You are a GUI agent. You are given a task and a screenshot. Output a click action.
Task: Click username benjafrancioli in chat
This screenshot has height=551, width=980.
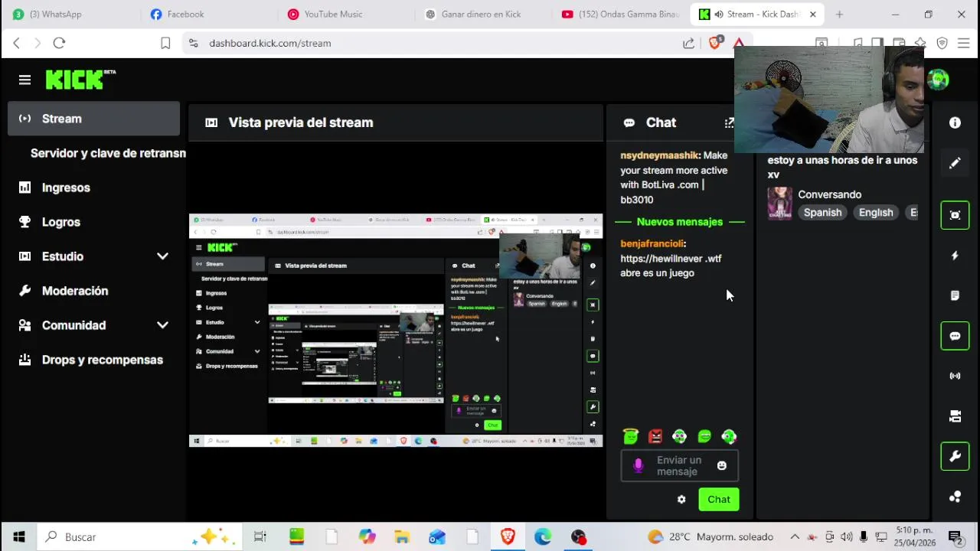tap(653, 243)
